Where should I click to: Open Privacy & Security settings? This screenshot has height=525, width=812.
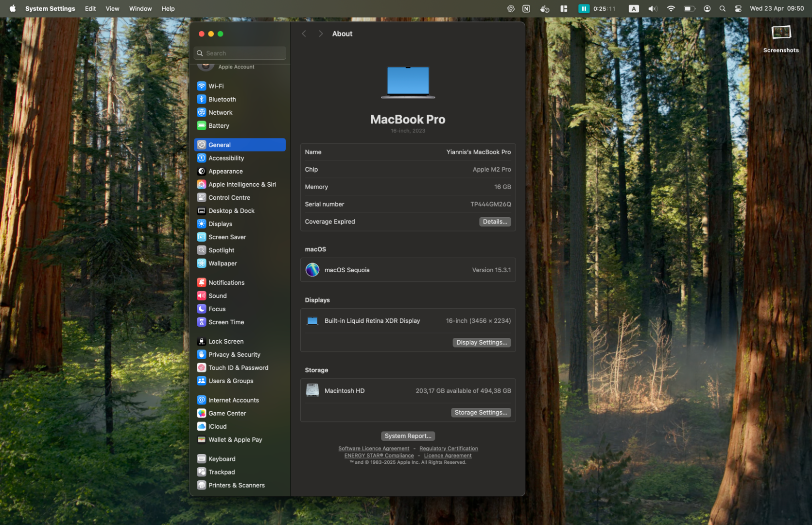(240, 354)
